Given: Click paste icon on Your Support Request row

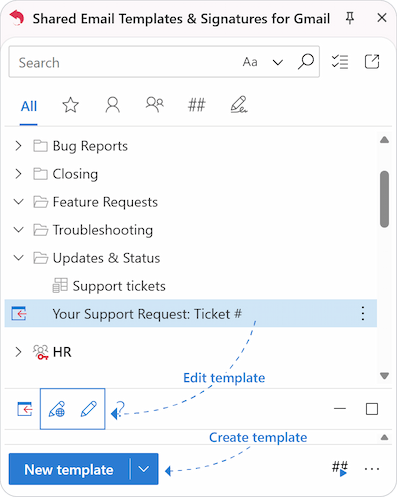Looking at the screenshot, I should coord(19,314).
